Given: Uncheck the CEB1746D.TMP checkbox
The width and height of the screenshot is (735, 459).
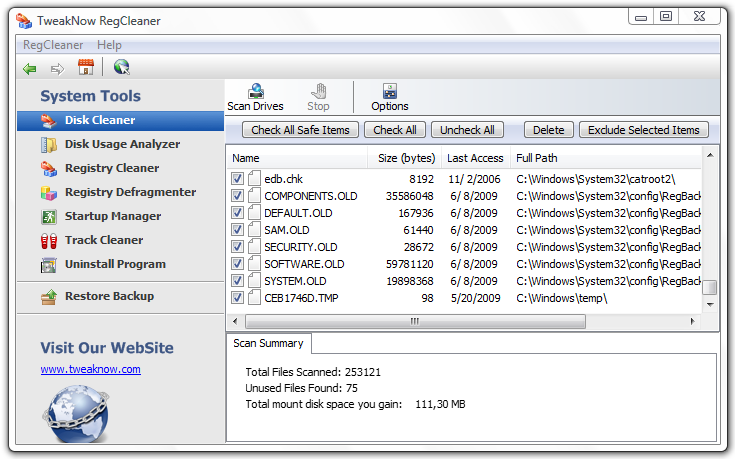Looking at the screenshot, I should pos(237,298).
